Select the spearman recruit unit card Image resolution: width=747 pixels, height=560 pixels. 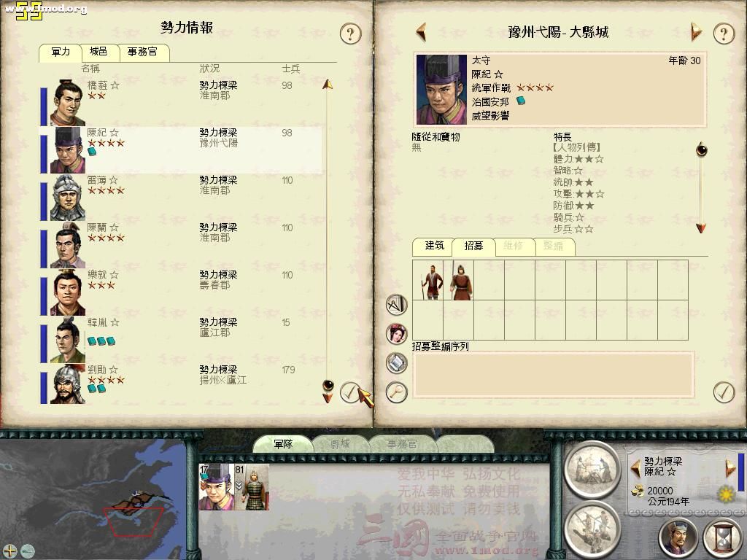[458, 280]
